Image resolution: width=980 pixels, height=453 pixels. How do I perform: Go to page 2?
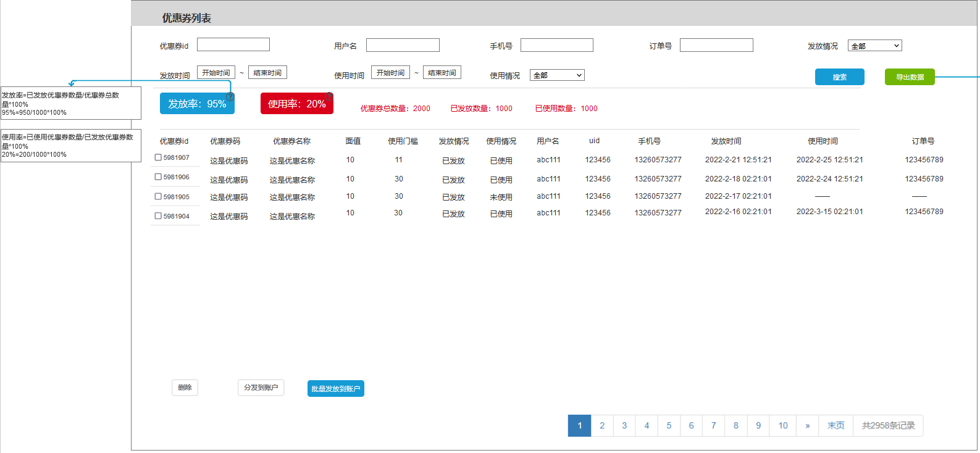pyautogui.click(x=602, y=426)
